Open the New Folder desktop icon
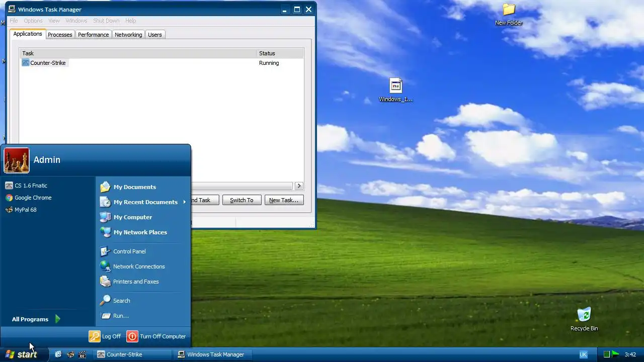 pos(509,15)
